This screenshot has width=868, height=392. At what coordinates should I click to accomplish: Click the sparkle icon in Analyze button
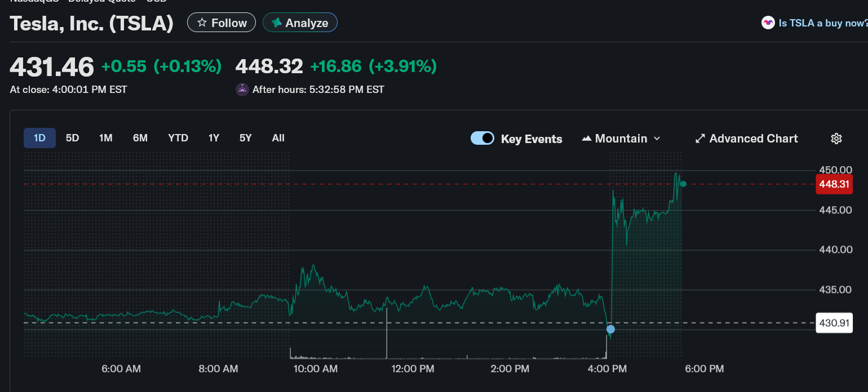coord(276,23)
